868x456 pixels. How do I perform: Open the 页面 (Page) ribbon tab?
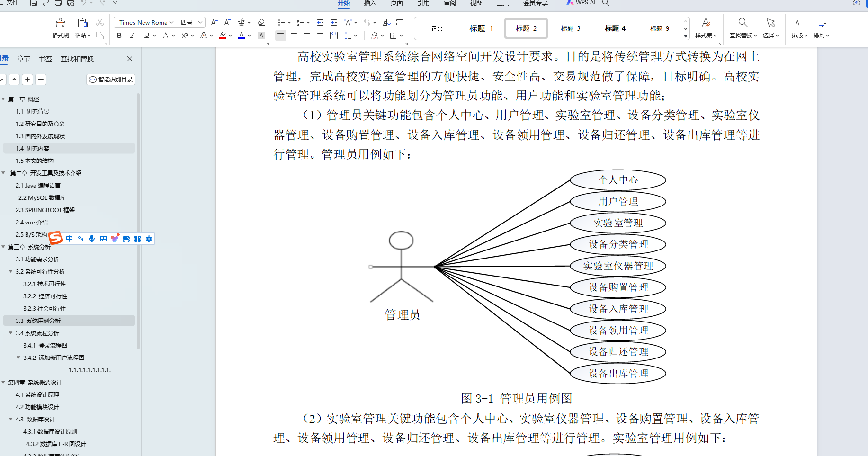tap(396, 3)
